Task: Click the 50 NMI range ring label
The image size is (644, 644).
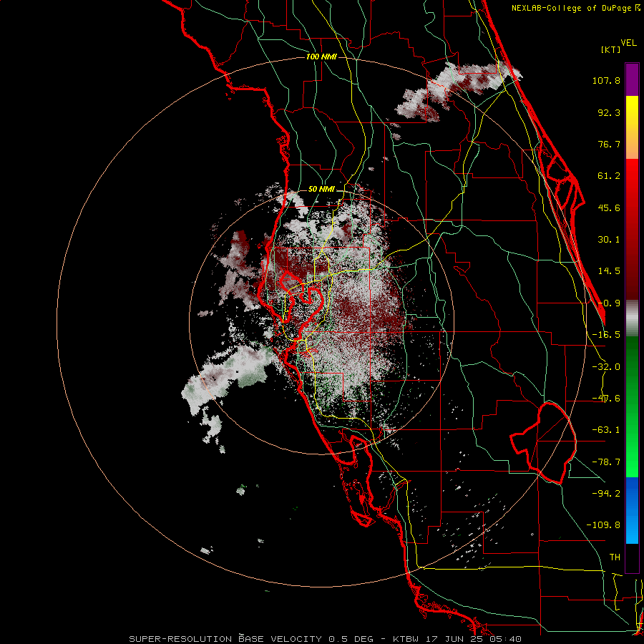Action: coord(321,190)
